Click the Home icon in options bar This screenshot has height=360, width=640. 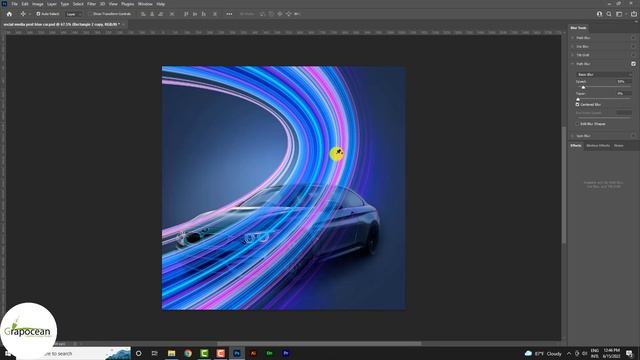[9, 14]
